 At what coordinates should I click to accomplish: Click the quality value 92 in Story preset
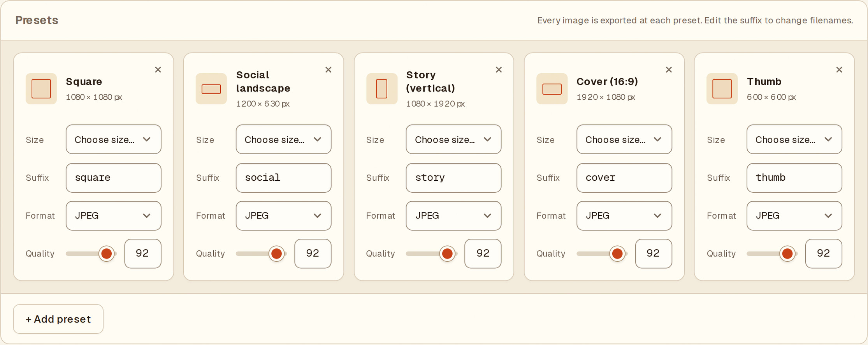pyautogui.click(x=483, y=253)
